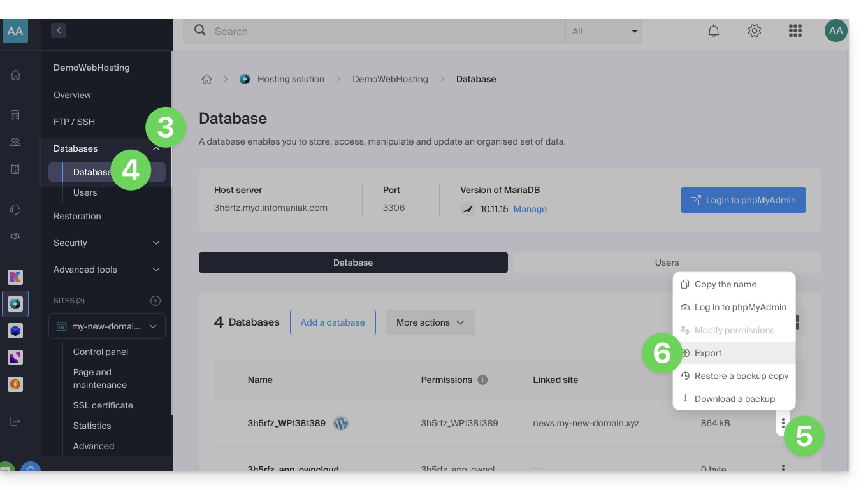Screen dimensions: 868x490
Task: Open the search filter All dropdown
Action: coord(603,31)
